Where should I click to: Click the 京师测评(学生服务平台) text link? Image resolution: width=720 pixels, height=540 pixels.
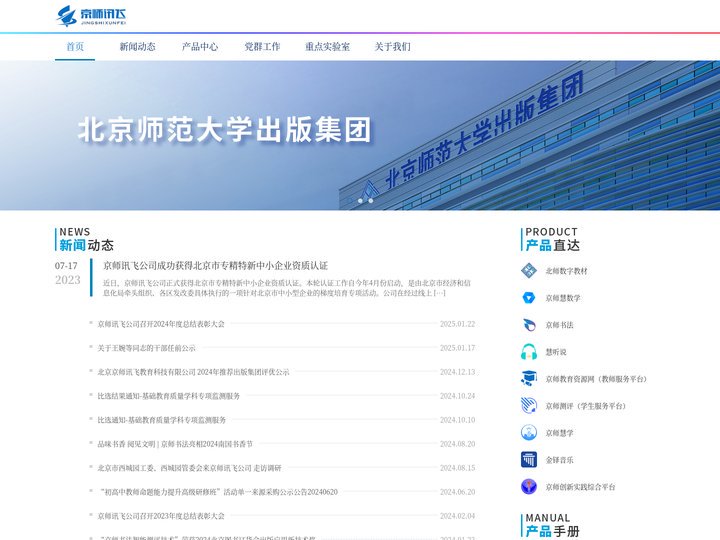click(586, 406)
